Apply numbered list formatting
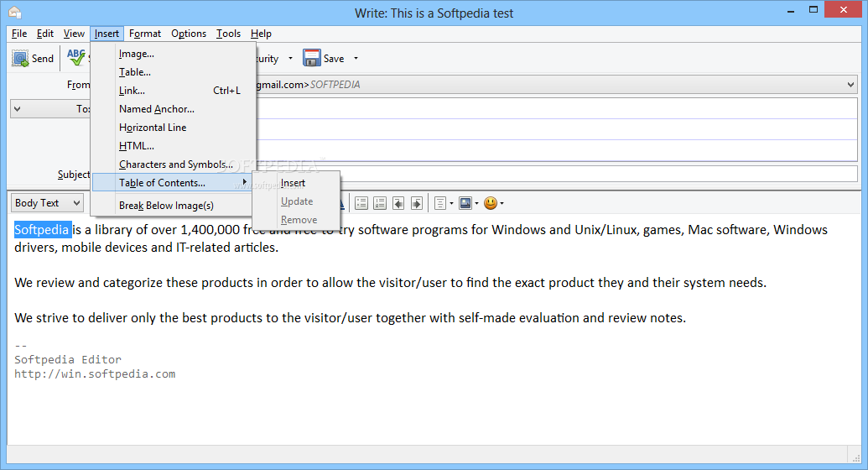The width and height of the screenshot is (868, 470). pyautogui.click(x=380, y=203)
